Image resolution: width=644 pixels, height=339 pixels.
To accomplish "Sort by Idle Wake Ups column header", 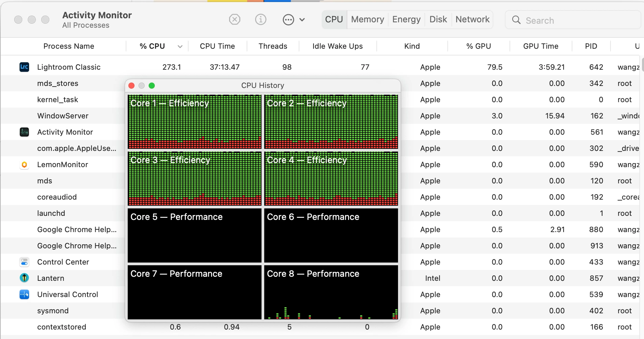I will pos(338,46).
